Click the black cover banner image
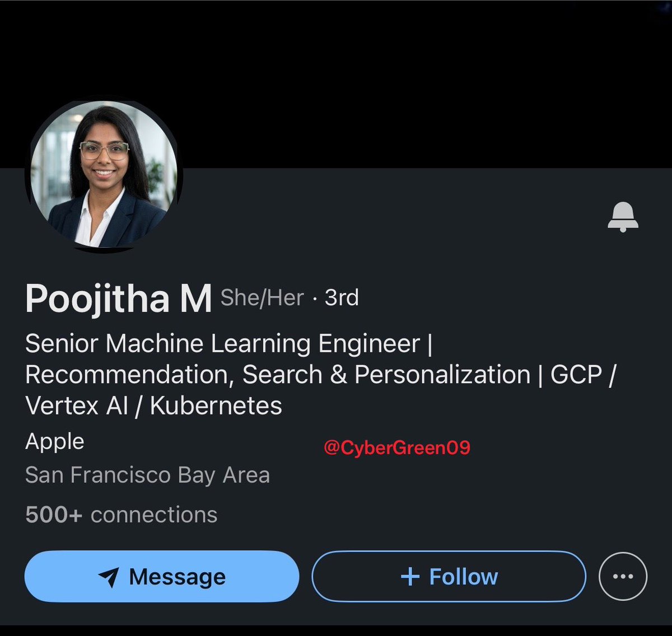The height and width of the screenshot is (636, 672). point(336,84)
